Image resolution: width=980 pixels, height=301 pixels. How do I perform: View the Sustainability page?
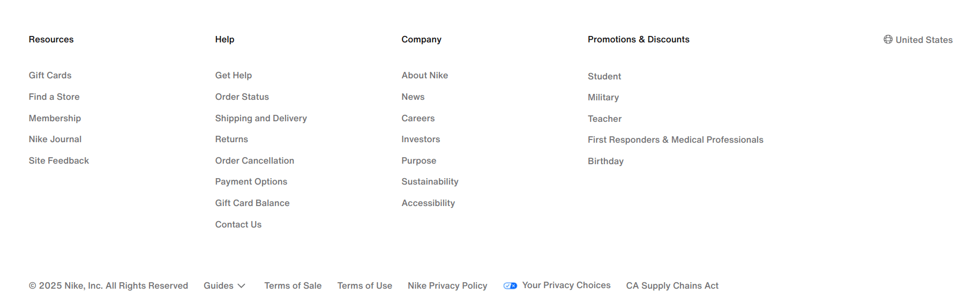click(x=430, y=182)
